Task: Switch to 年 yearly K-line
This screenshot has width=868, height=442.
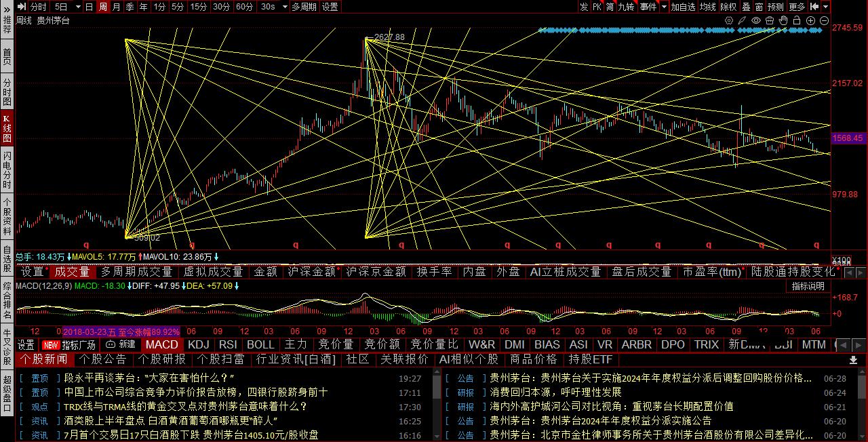Action: click(143, 6)
